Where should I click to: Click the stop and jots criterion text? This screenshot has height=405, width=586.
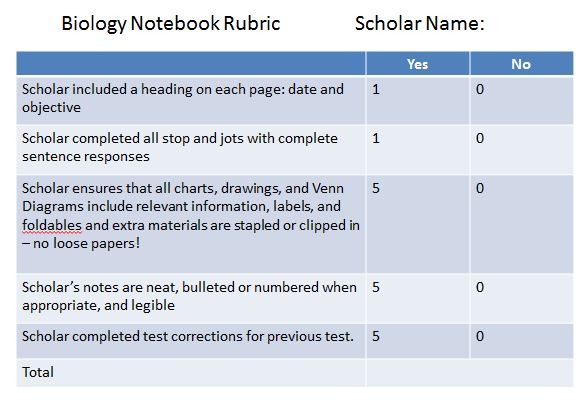click(180, 147)
